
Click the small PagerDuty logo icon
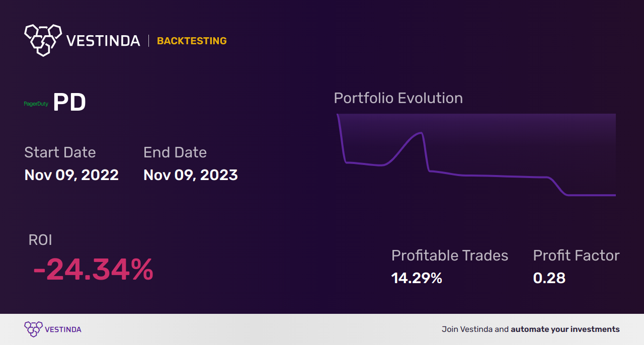click(36, 104)
